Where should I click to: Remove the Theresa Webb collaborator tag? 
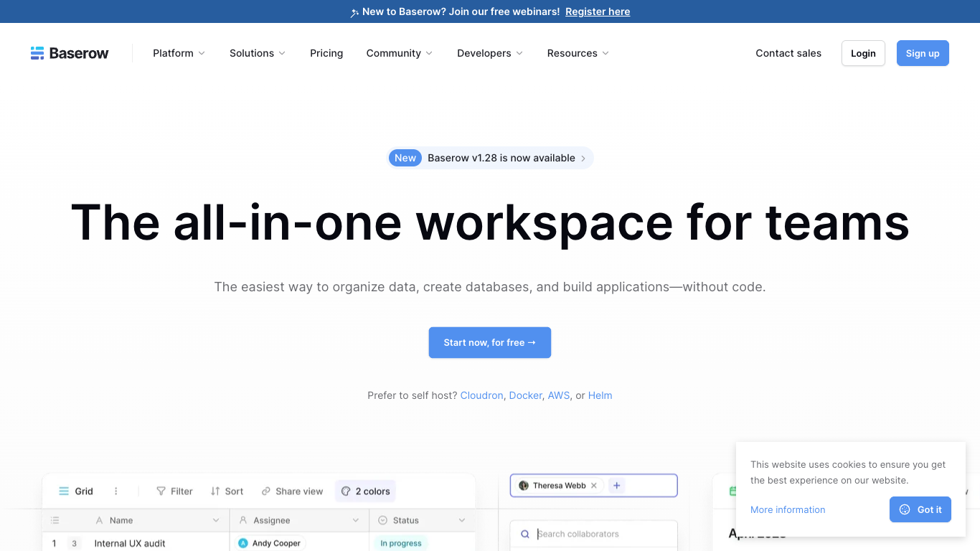[x=594, y=486]
